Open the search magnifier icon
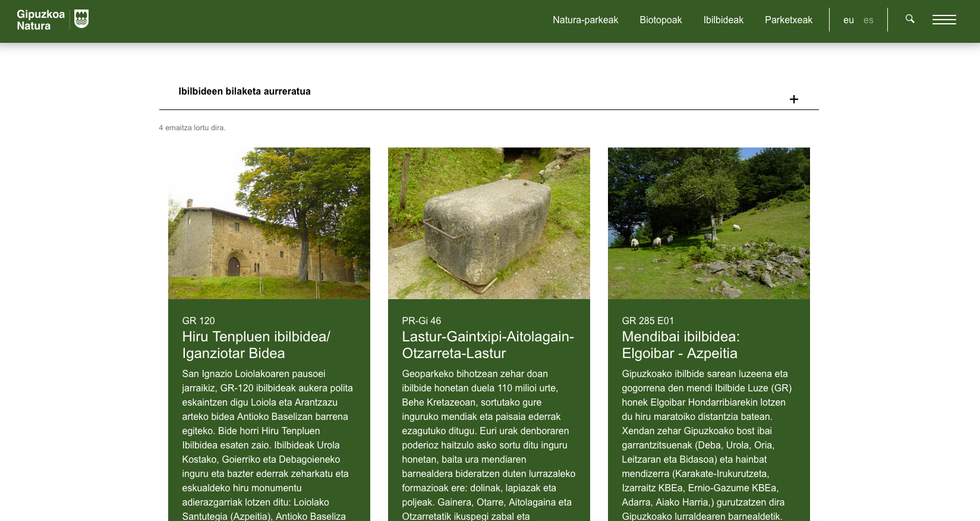Image resolution: width=980 pixels, height=521 pixels. point(910,19)
